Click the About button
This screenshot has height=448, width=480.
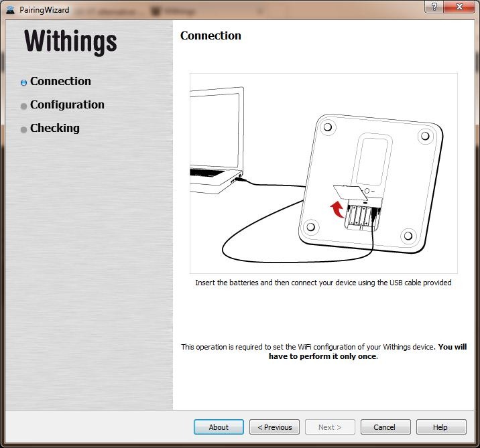coord(219,427)
